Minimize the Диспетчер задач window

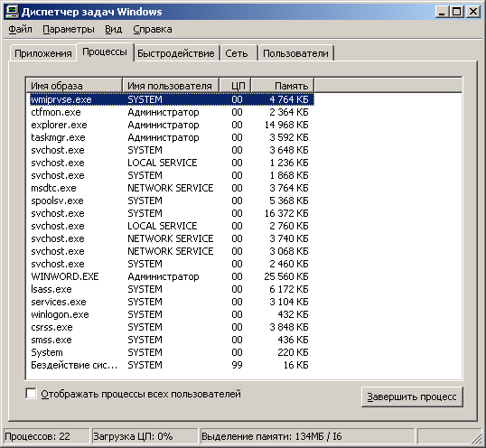442,12
